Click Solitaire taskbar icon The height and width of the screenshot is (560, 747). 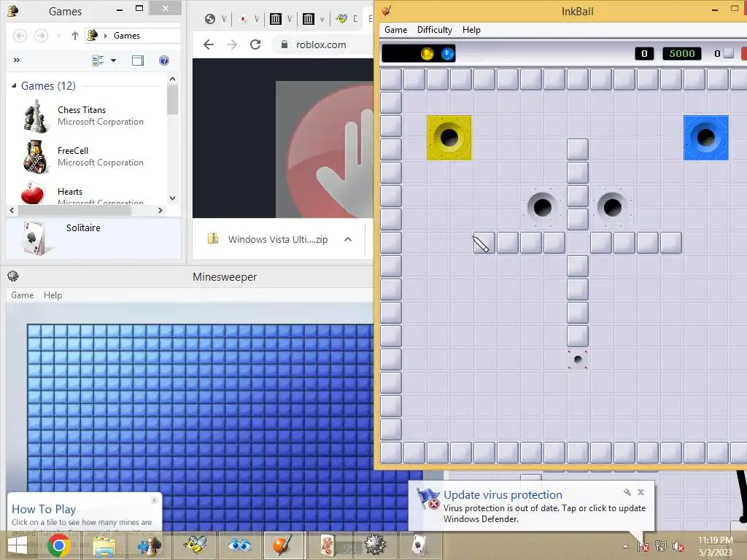pos(419,545)
